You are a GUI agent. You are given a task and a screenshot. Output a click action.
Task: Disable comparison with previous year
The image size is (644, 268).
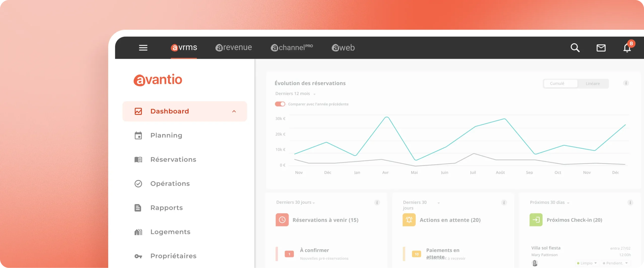(x=280, y=104)
